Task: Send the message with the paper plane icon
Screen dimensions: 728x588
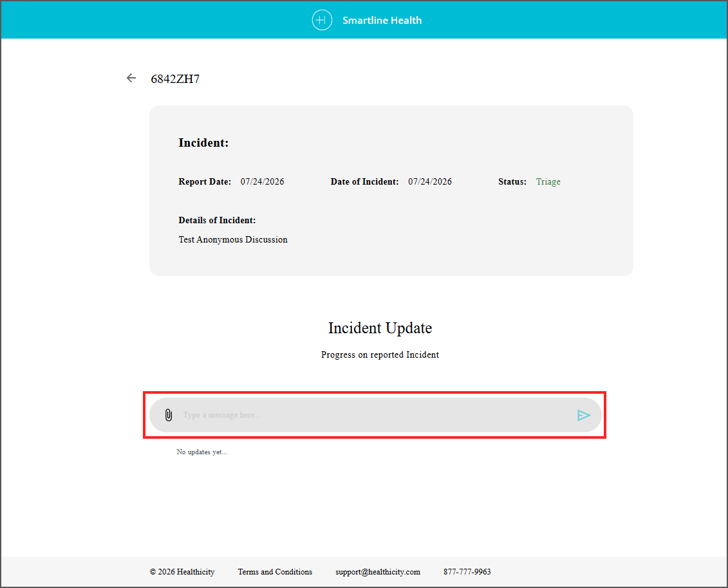Action: (584, 415)
